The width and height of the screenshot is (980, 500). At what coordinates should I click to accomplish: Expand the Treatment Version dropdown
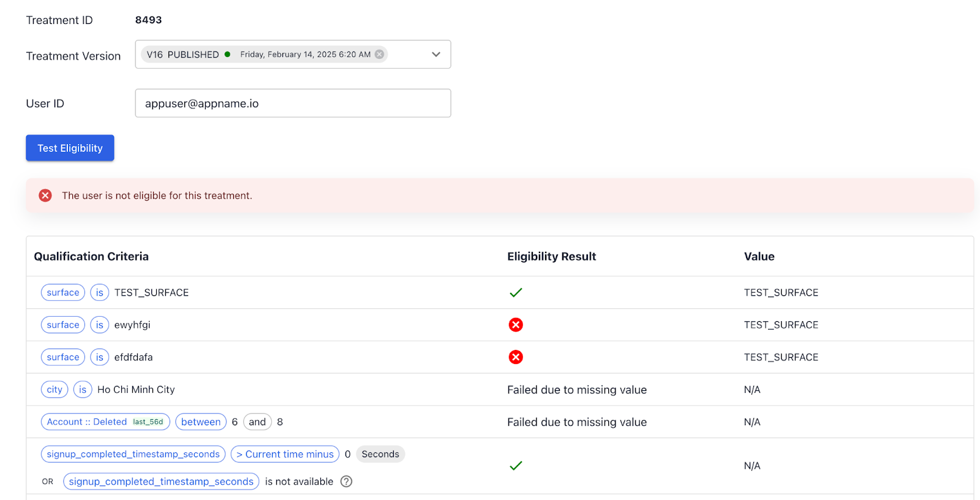pyautogui.click(x=436, y=55)
